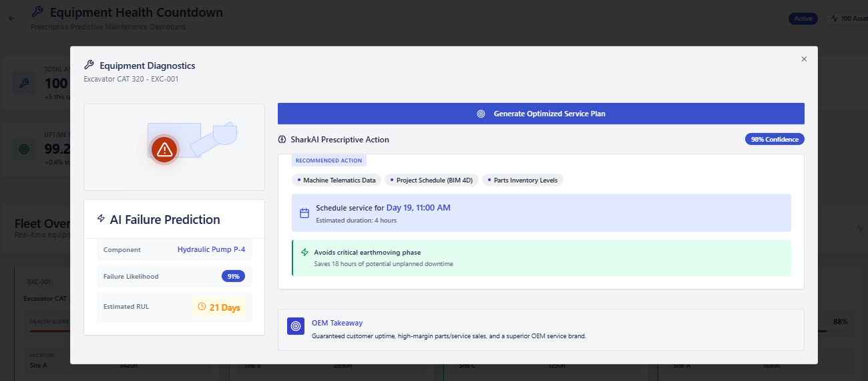Click Avoids critical earthmoving phase text
Image resolution: width=868 pixels, height=381 pixels.
(x=367, y=253)
